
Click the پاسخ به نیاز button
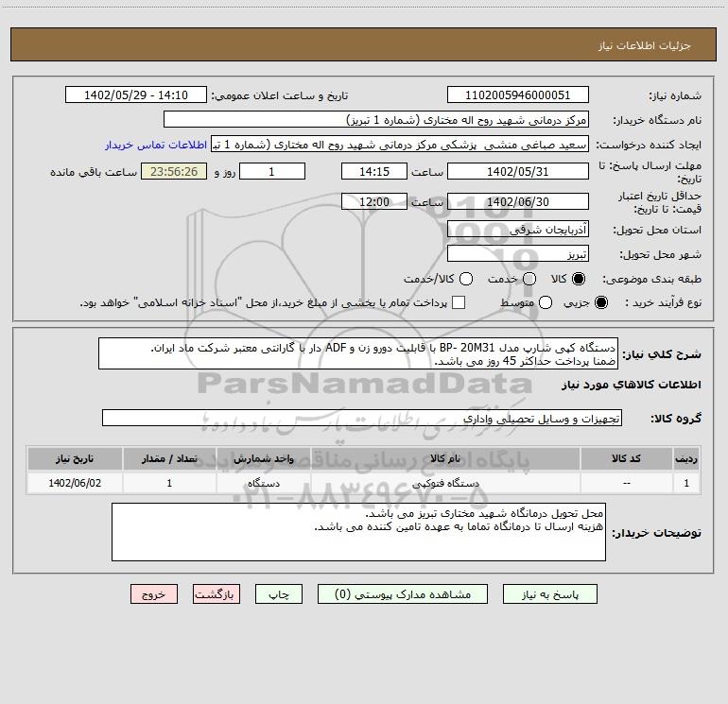click(549, 594)
